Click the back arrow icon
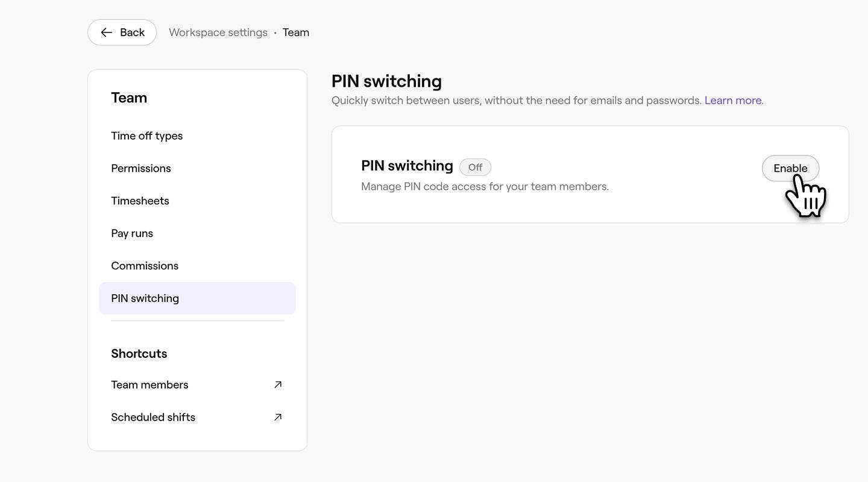The image size is (868, 482). 107,33
